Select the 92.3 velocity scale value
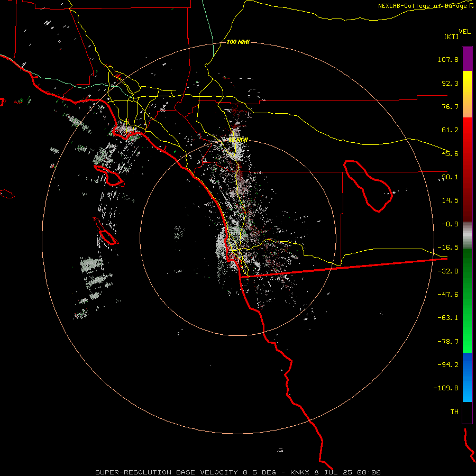This screenshot has height=476, width=476. point(450,83)
